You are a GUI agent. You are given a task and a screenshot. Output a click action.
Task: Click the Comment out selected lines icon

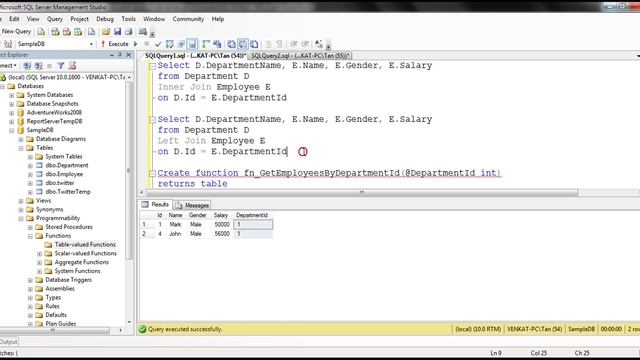269,44
